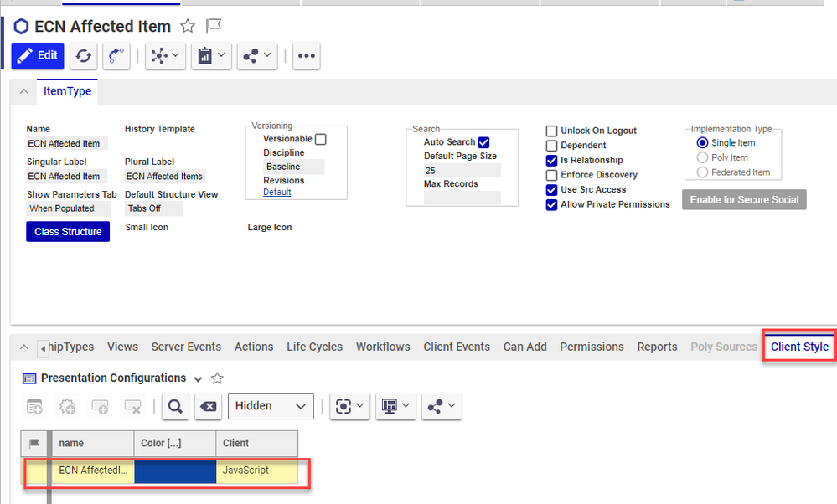837x504 pixels.
Task: Click the refresh icon beside Edit
Action: tap(83, 56)
